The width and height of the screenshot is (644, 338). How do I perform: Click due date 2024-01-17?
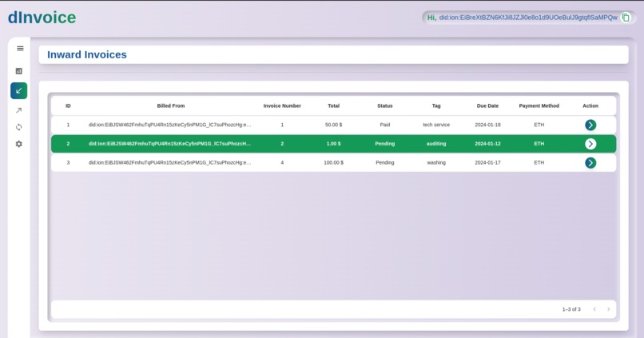[x=487, y=163]
